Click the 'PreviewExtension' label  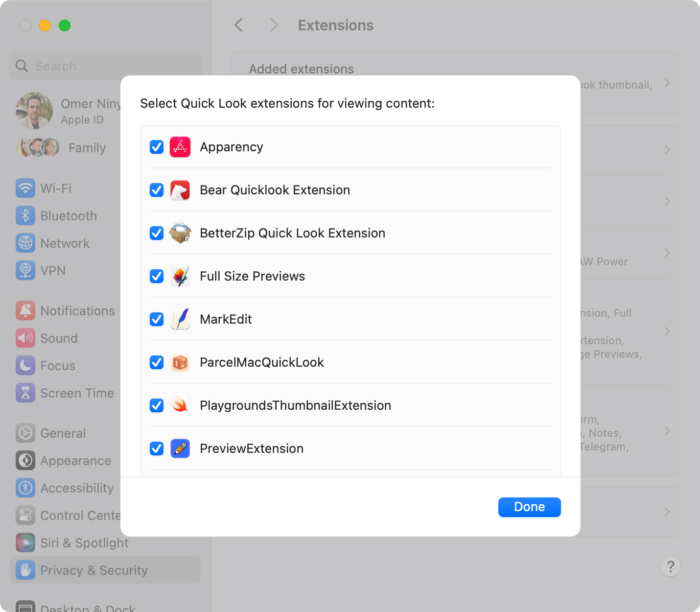point(252,448)
